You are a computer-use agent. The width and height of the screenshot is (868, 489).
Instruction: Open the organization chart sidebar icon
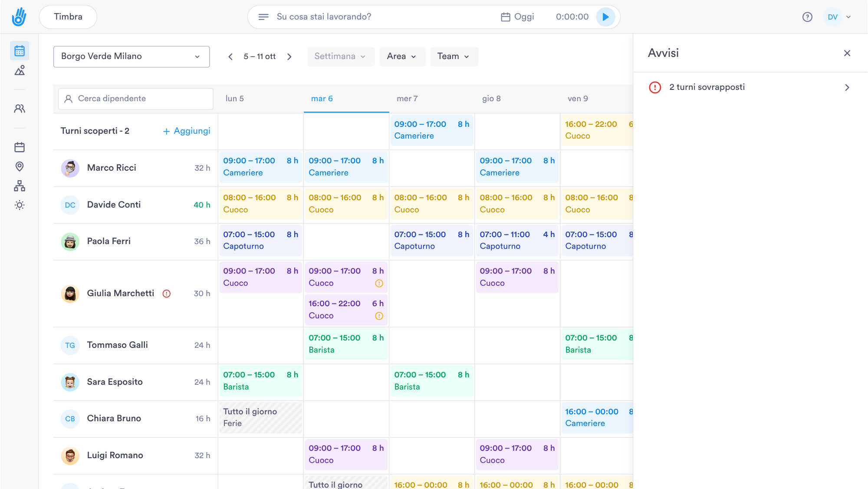click(x=20, y=186)
